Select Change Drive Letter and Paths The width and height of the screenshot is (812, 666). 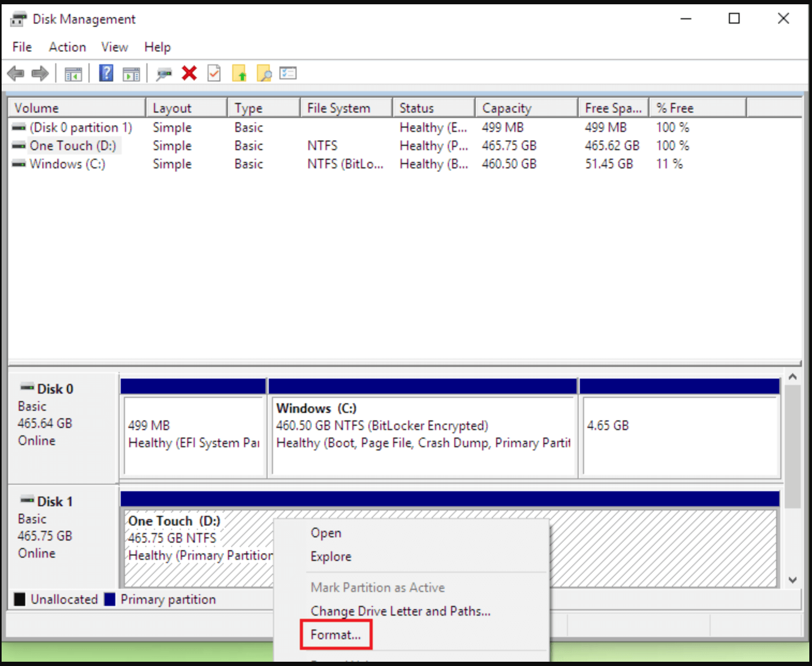(x=400, y=611)
